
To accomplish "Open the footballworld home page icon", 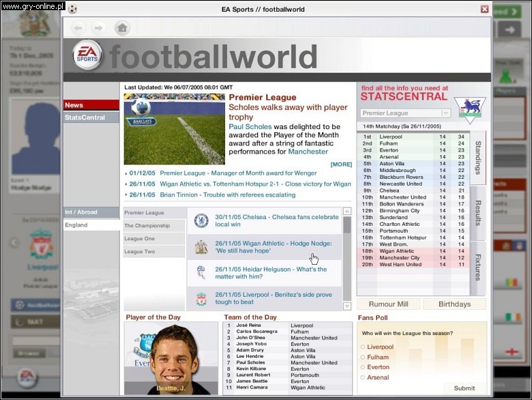I will (x=123, y=28).
